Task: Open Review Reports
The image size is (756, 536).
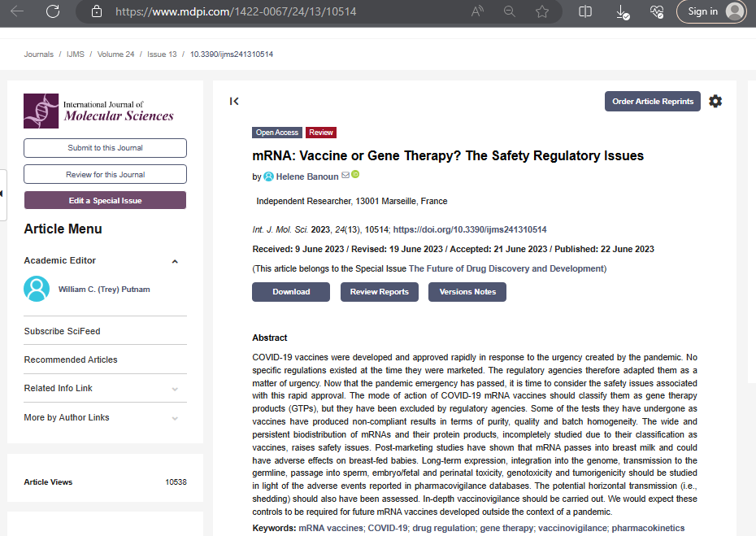Action: click(380, 292)
